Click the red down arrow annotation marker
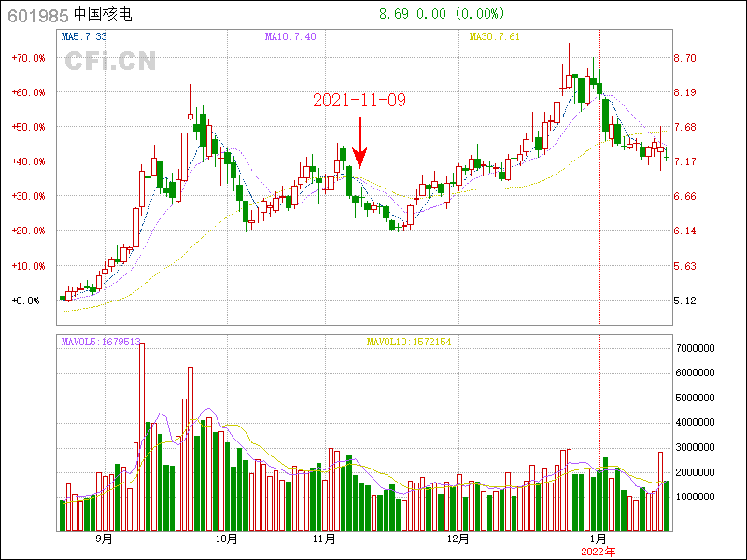This screenshot has height=560, width=747. coord(360,143)
